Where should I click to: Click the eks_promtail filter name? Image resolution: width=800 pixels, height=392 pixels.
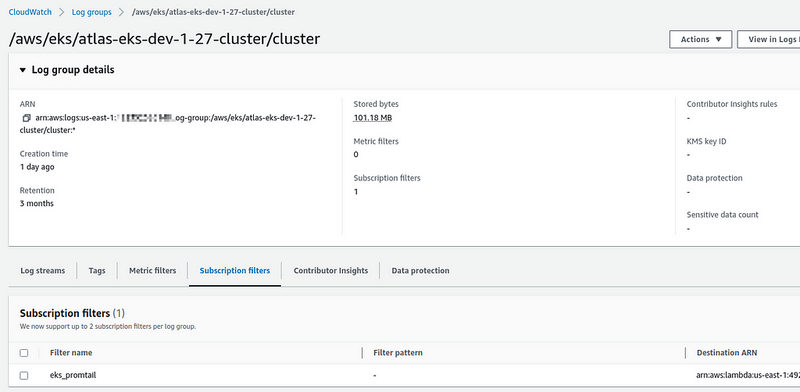pyautogui.click(x=73, y=375)
